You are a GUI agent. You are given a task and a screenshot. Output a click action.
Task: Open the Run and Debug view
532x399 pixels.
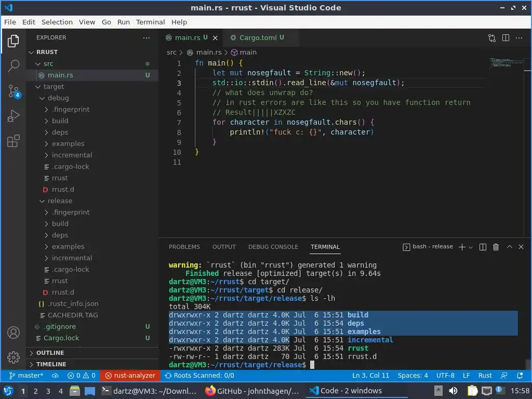coord(13,116)
